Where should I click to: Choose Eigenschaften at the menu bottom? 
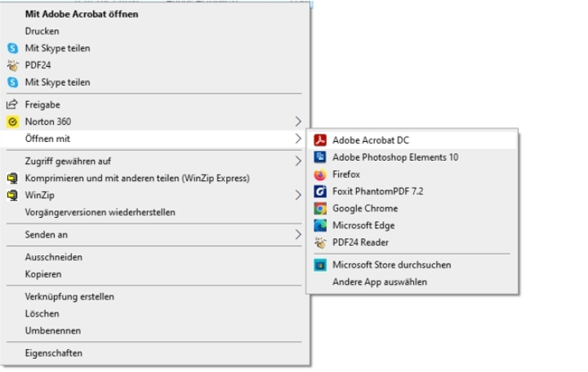click(53, 353)
